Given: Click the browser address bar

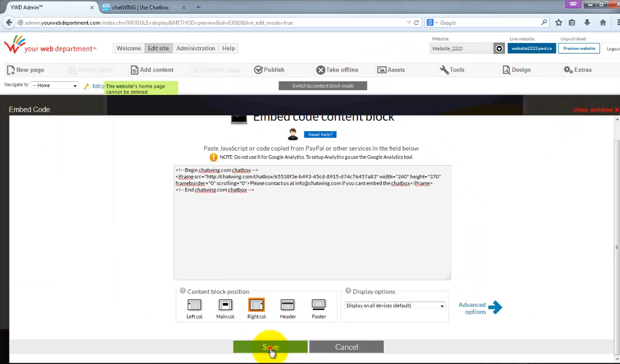Looking at the screenshot, I should point(214,23).
